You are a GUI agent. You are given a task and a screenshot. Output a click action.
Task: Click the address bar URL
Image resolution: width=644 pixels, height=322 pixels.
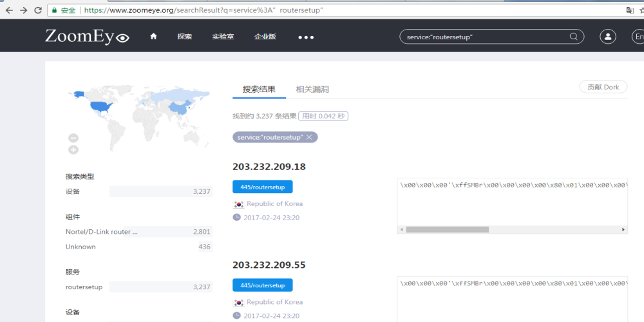[x=204, y=10]
